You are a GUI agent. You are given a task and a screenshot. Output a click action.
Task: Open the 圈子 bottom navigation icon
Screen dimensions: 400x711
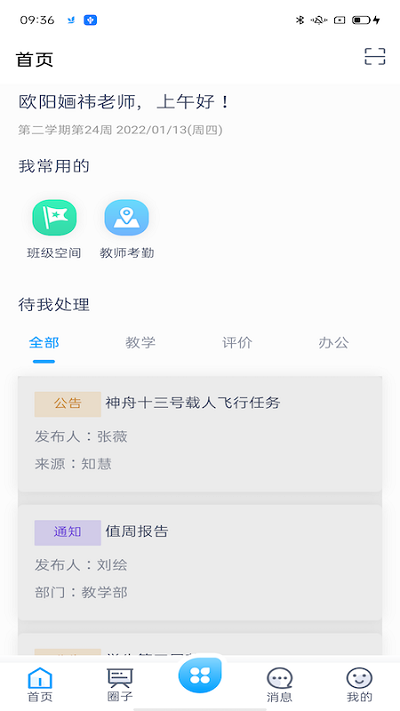click(120, 679)
